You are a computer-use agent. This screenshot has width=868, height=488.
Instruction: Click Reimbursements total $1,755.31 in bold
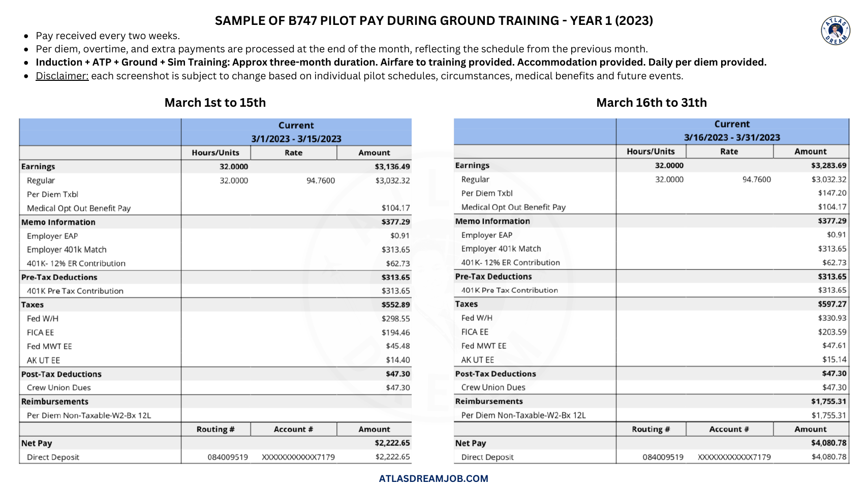click(829, 401)
